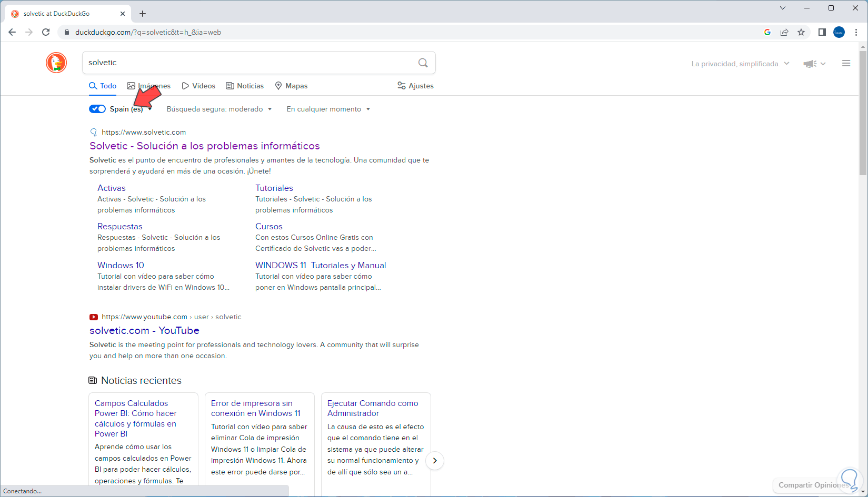The width and height of the screenshot is (868, 497).
Task: Open the Tutoriales sitelink
Action: coord(274,188)
